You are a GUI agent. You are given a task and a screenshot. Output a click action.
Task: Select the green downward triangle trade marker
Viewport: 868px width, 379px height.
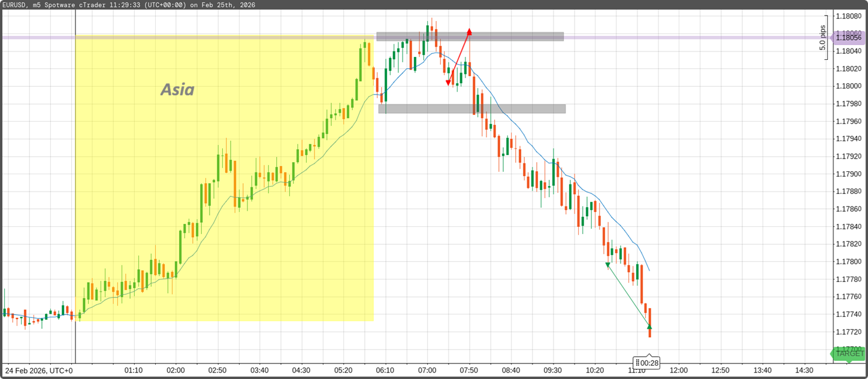coord(607,265)
